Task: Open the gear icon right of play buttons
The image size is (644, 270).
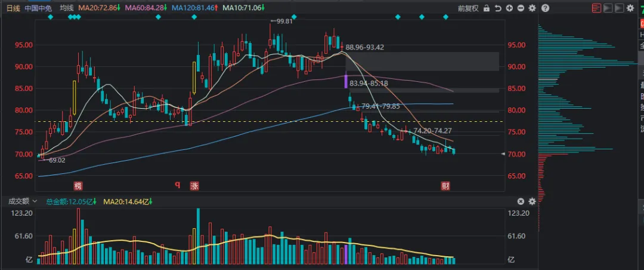Action: pyautogui.click(x=630, y=8)
